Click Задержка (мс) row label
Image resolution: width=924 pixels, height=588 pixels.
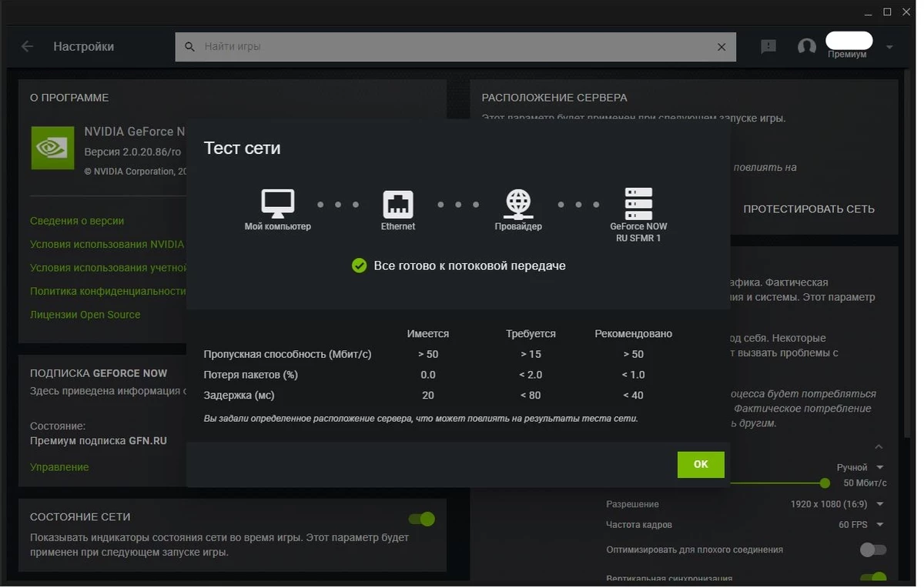pos(239,396)
